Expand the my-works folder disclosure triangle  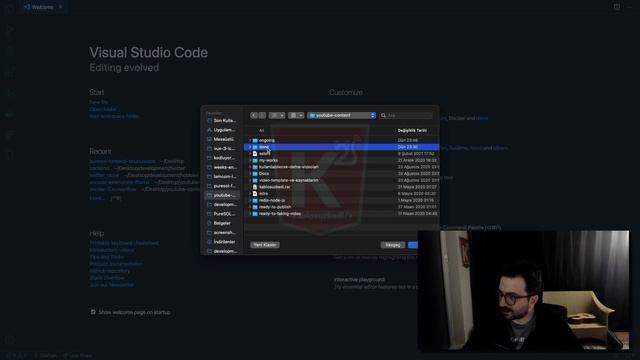point(250,160)
